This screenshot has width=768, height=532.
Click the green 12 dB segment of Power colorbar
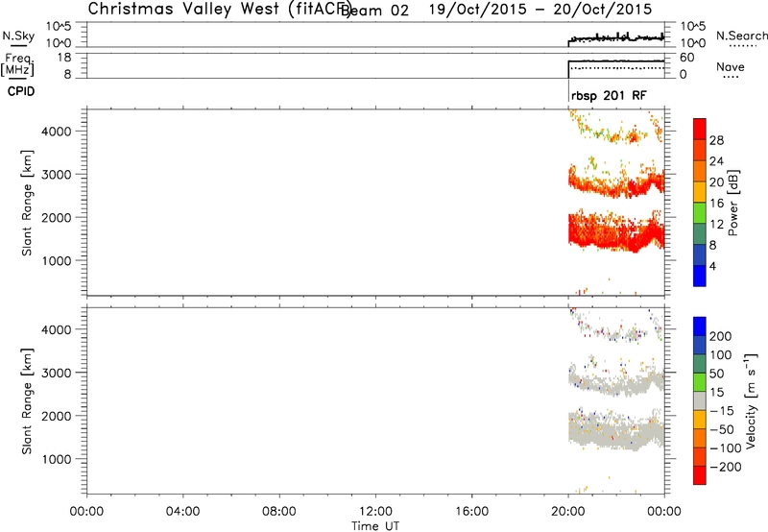tap(700, 213)
